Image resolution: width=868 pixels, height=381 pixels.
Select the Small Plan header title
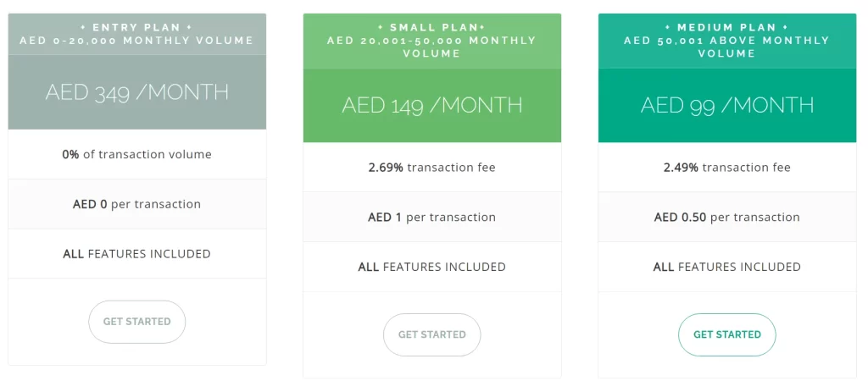click(x=432, y=27)
